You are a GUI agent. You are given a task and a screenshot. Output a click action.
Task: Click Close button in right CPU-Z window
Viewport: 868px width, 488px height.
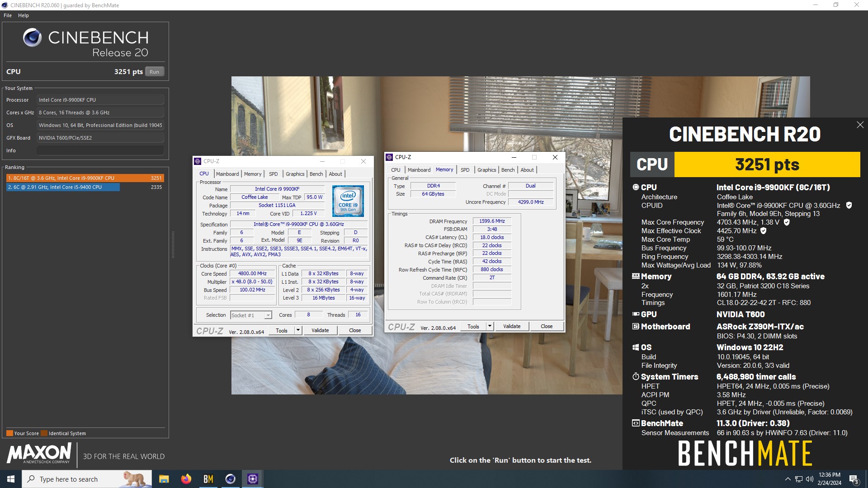[547, 326]
